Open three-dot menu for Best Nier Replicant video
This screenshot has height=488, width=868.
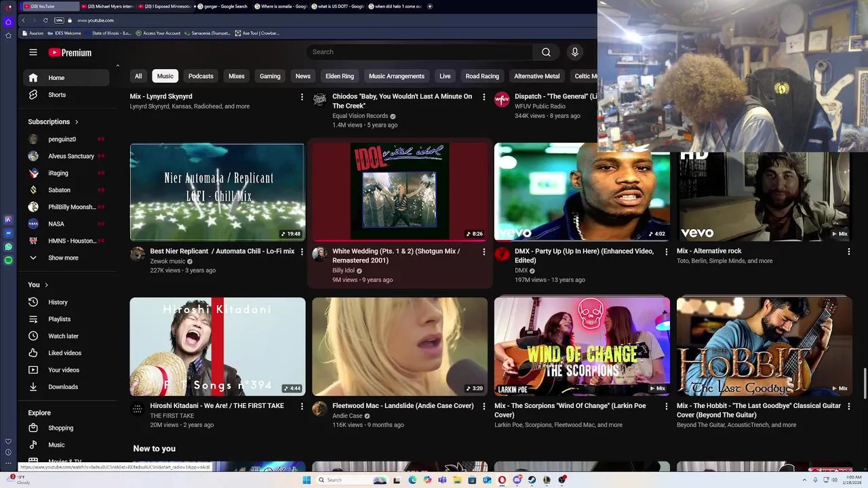tap(302, 251)
